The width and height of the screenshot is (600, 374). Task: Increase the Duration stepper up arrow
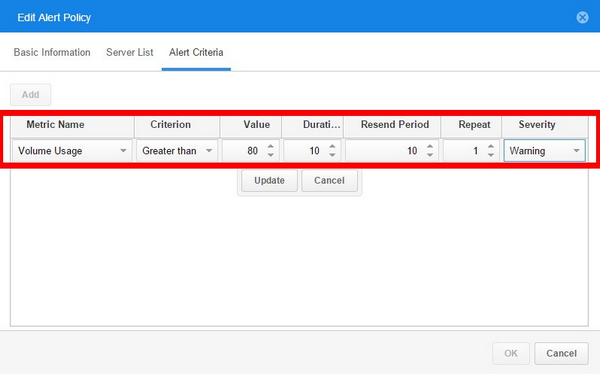pyautogui.click(x=332, y=147)
